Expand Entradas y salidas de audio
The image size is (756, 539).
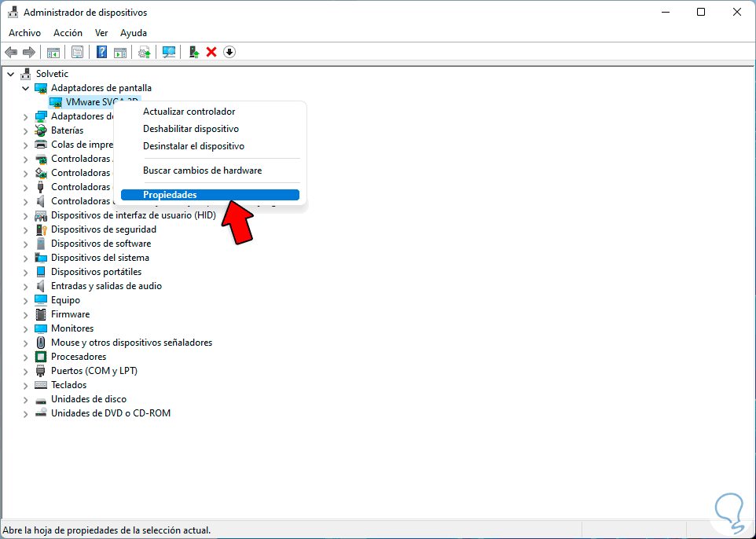pos(26,286)
